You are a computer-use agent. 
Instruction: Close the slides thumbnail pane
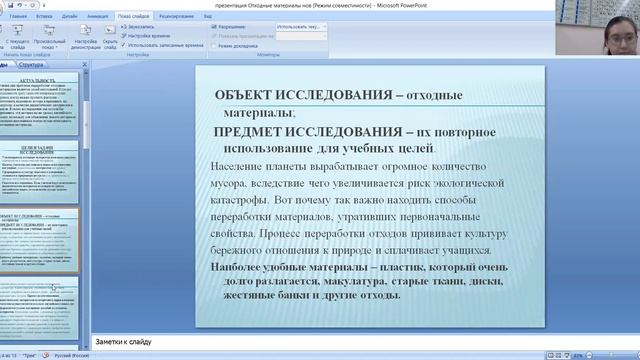[x=84, y=64]
